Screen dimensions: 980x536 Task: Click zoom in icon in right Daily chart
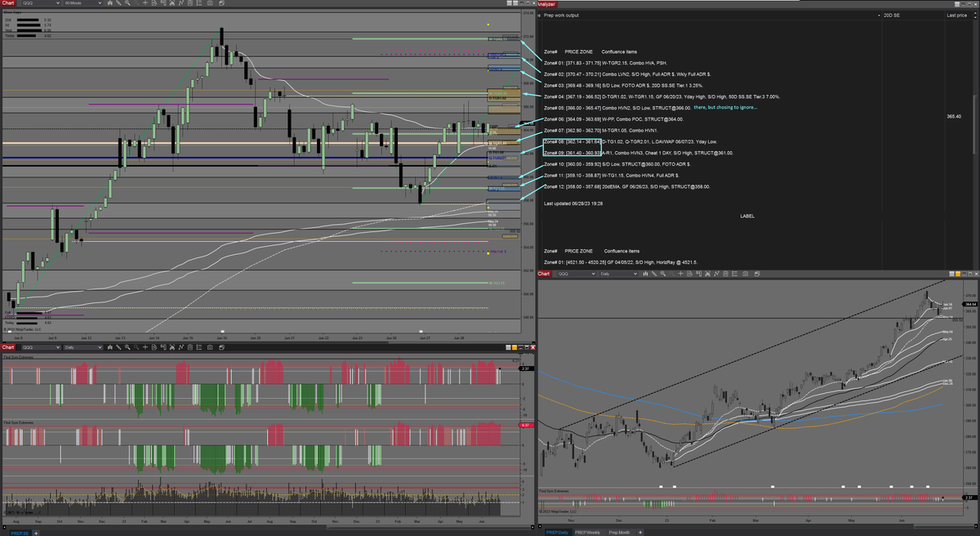662,275
